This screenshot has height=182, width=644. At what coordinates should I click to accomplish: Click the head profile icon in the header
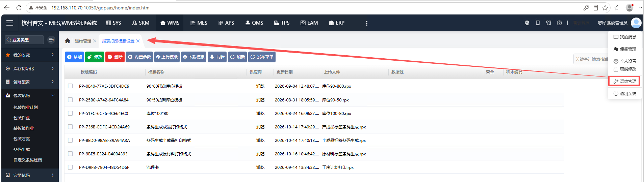[x=527, y=23]
